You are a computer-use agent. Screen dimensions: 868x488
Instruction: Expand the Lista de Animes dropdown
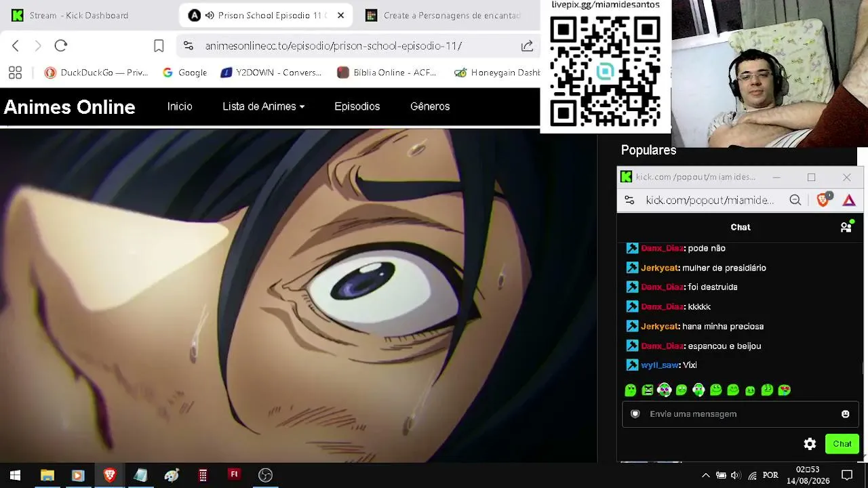click(264, 106)
